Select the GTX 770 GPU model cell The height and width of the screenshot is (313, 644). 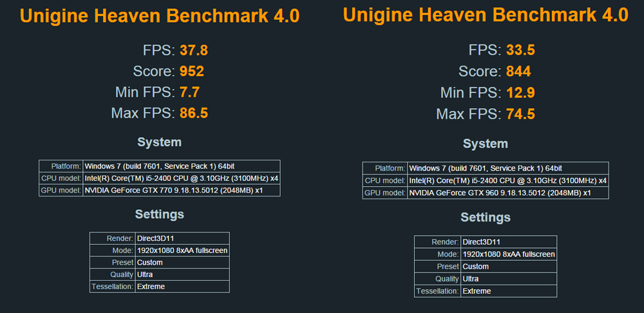coord(182,191)
